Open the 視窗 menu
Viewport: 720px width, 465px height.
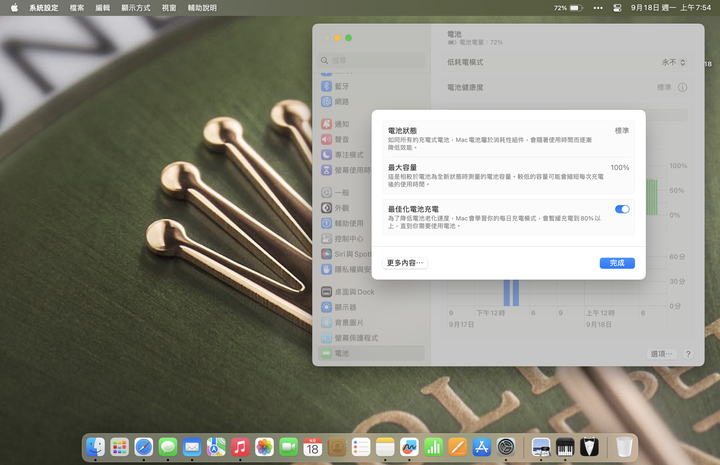pos(169,8)
